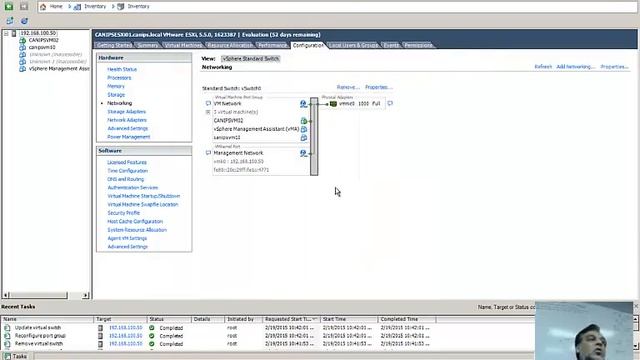Screen dimensions: 640x360
Task: Click the canipsvm10 VM icon in the switch diagram
Action: [304, 138]
